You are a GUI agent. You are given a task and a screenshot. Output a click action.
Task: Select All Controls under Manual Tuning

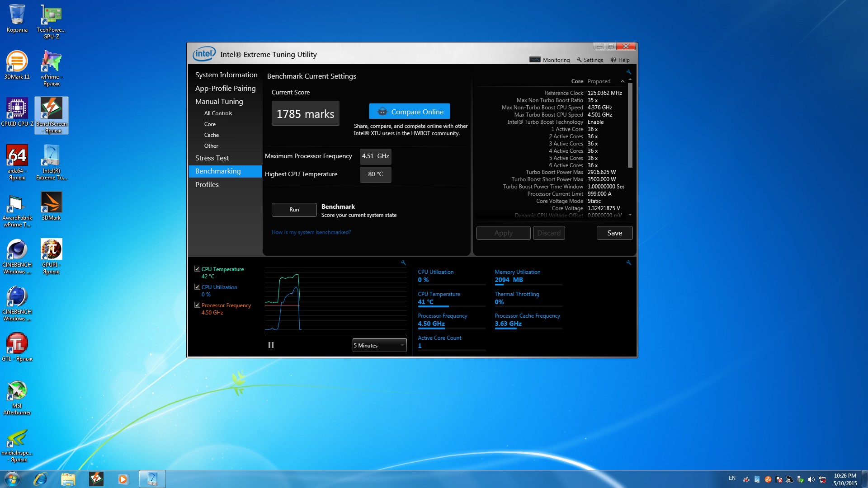point(218,113)
